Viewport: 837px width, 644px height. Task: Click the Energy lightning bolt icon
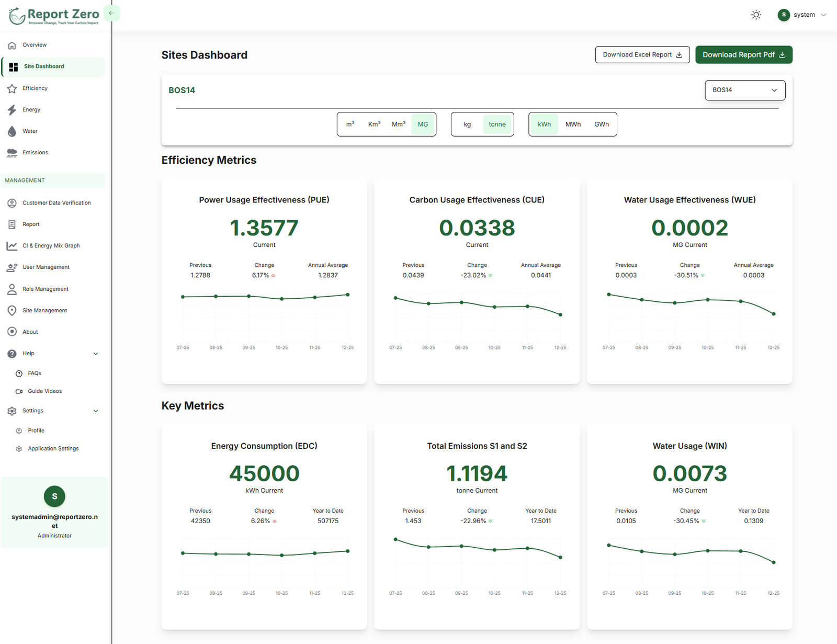coord(12,110)
